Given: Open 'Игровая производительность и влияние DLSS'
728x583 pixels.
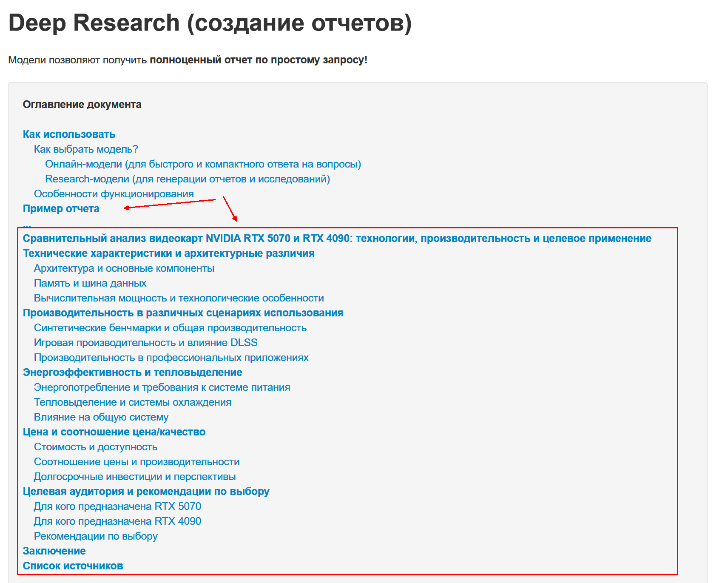Looking at the screenshot, I should click(146, 343).
